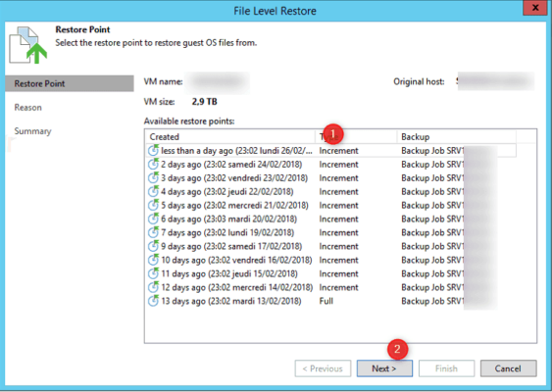This screenshot has width=552, height=392.
Task: Click the restore point icon for 10 days ago
Action: point(153,260)
